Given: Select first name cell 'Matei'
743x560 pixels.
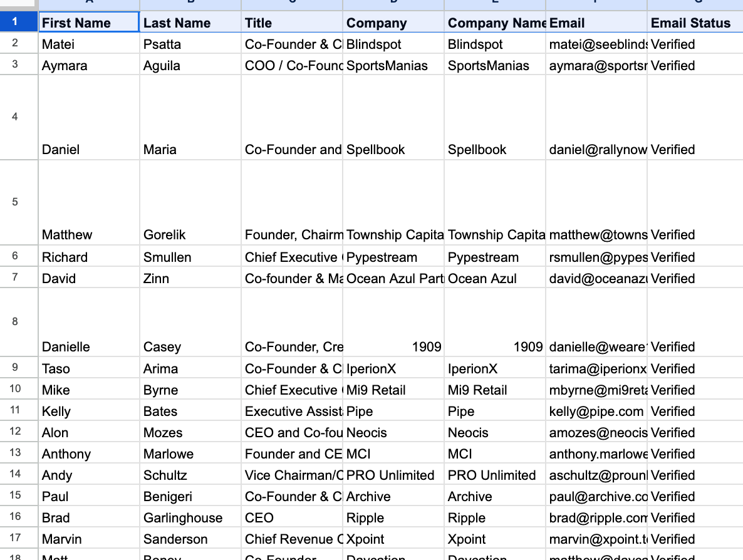Looking at the screenshot, I should coord(89,44).
